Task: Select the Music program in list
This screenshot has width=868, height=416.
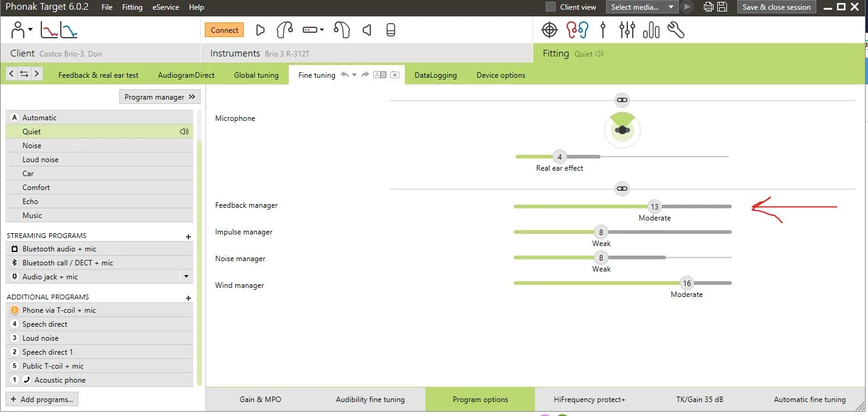Action: point(99,216)
